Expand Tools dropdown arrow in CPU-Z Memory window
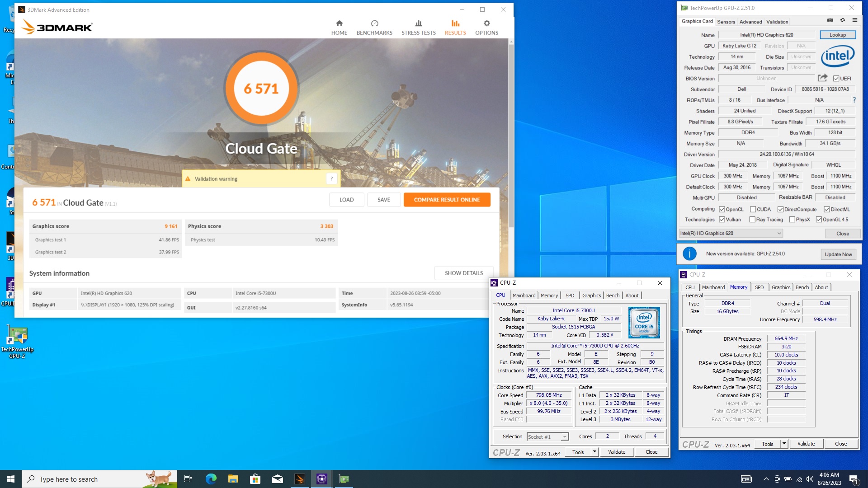Screen dimensions: 868x488 [784, 444]
